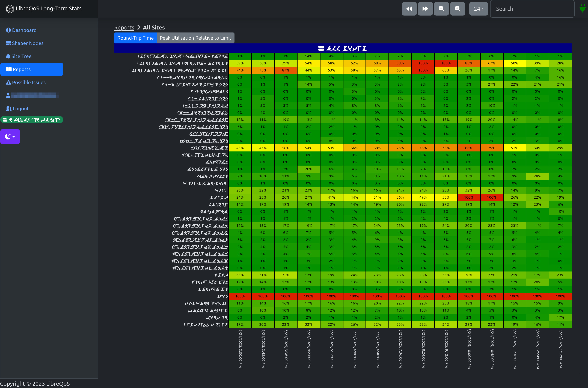The height and width of the screenshot is (388, 588).
Task: Click the green plug connection icon
Action: 583,8
